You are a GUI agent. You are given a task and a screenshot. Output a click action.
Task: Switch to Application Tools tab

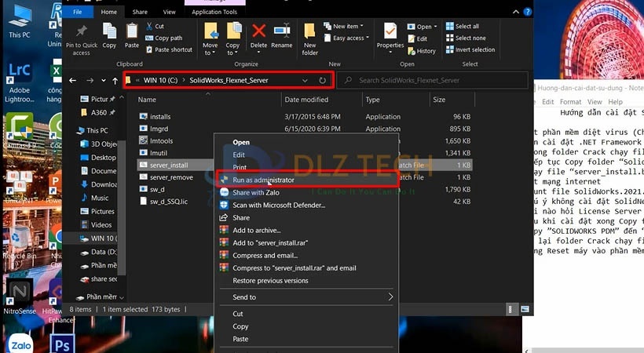pos(214,12)
